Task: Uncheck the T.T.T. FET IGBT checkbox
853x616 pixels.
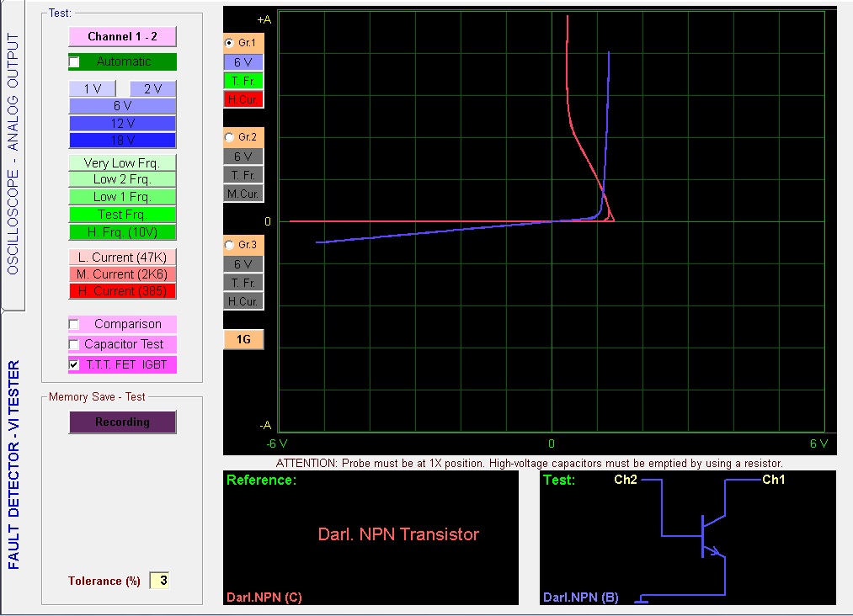Action: (74, 365)
